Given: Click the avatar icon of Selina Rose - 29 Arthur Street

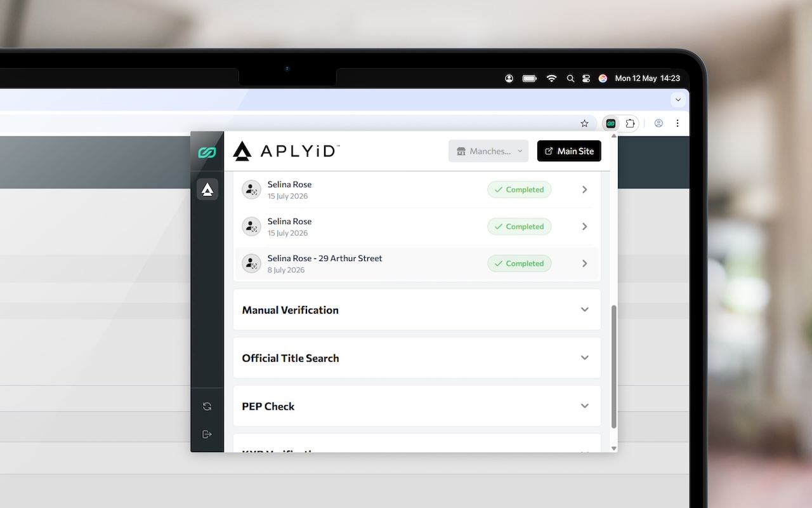Looking at the screenshot, I should (252, 264).
